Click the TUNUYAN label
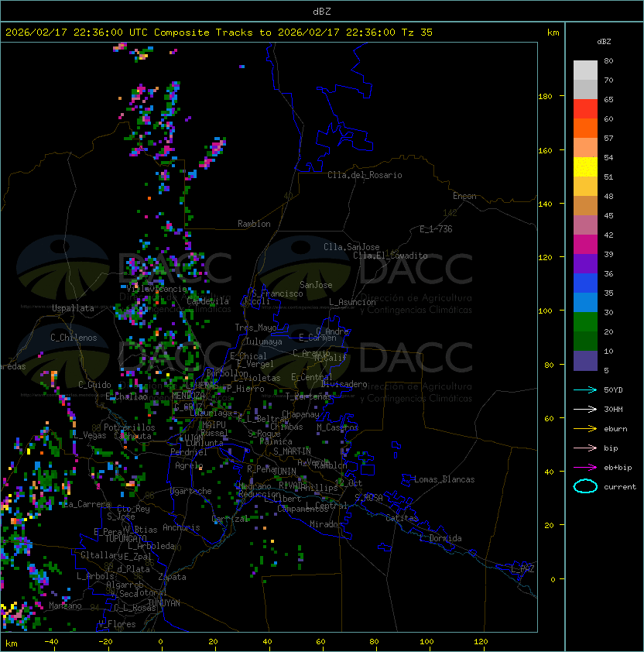The height and width of the screenshot is (652, 644). click(164, 603)
